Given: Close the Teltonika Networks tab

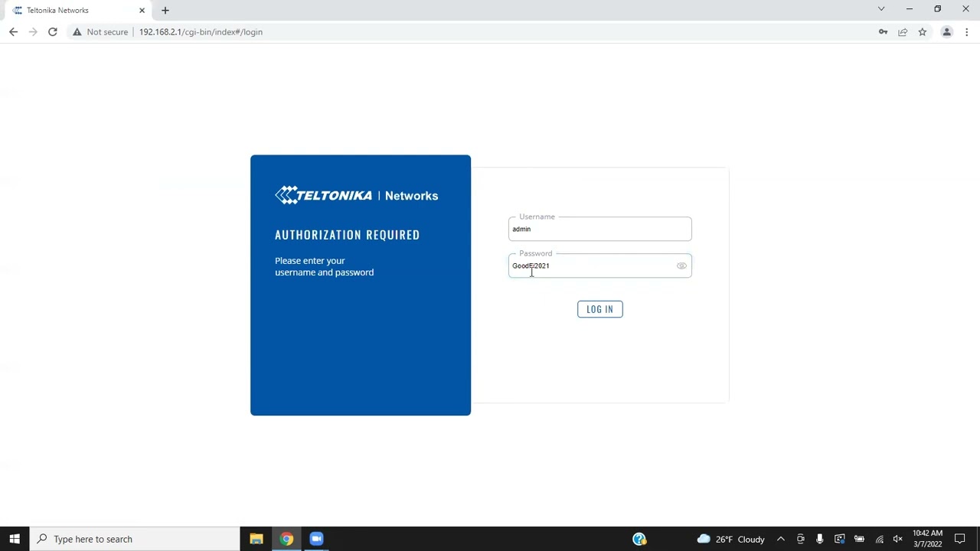Looking at the screenshot, I should pos(142,11).
